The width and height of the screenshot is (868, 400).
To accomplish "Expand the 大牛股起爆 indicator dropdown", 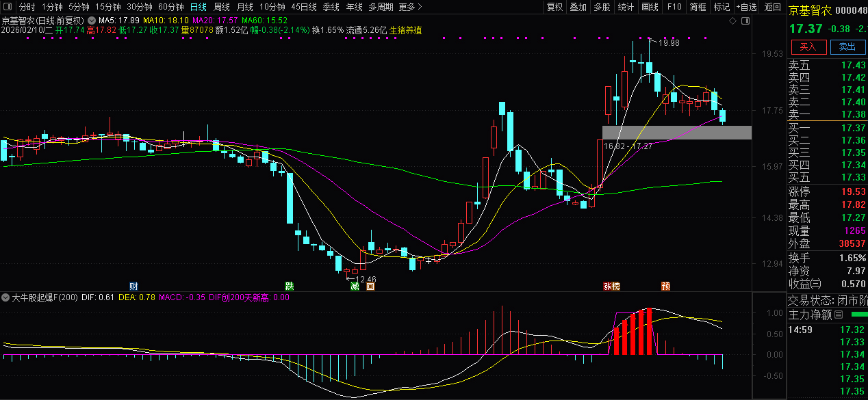I will click(x=6, y=298).
